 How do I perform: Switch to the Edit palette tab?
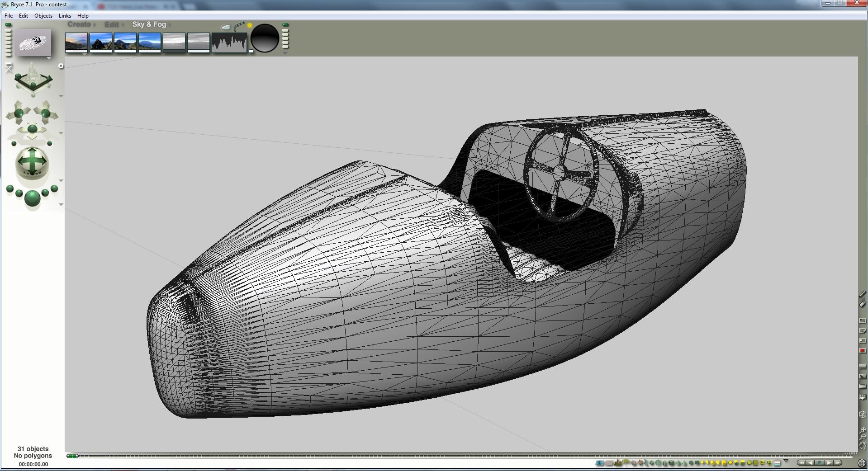[x=111, y=24]
